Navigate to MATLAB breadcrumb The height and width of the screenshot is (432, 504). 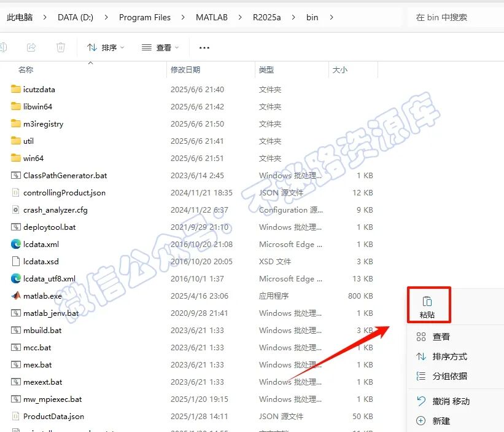tap(212, 17)
